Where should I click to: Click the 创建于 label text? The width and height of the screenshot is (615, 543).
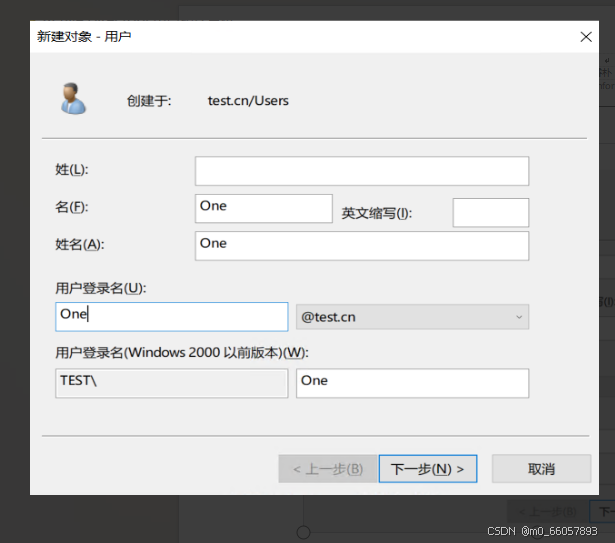[x=149, y=101]
